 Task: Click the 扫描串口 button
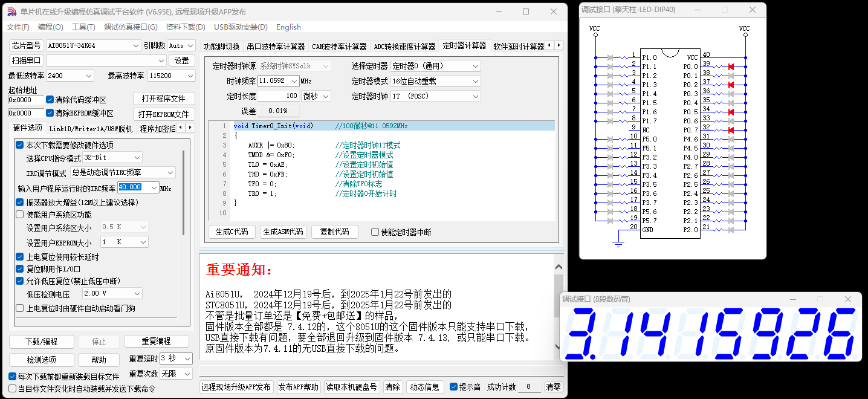[x=26, y=60]
